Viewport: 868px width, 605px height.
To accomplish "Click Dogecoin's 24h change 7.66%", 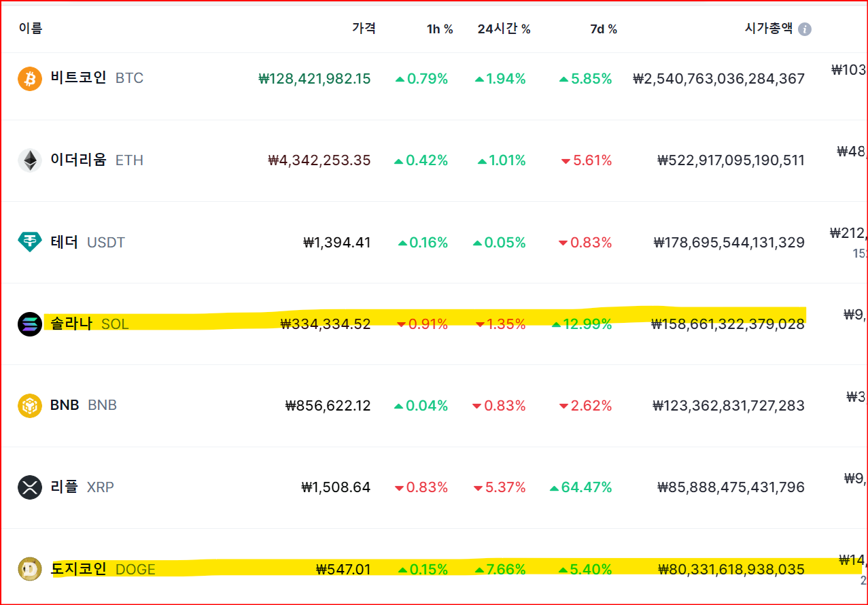I will (500, 570).
